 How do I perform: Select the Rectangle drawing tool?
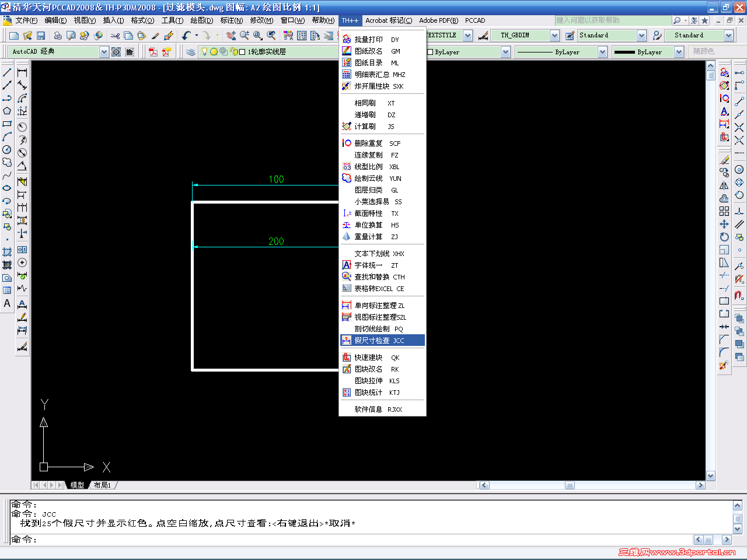point(7,124)
